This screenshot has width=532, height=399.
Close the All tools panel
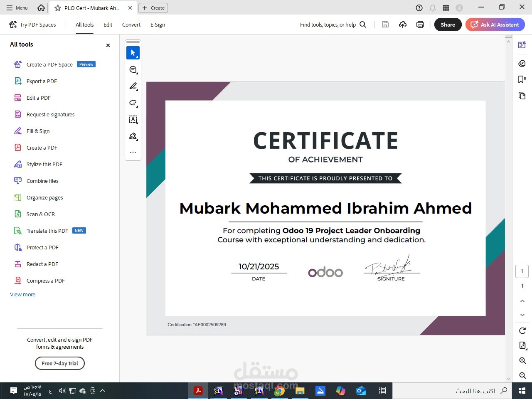pyautogui.click(x=108, y=45)
